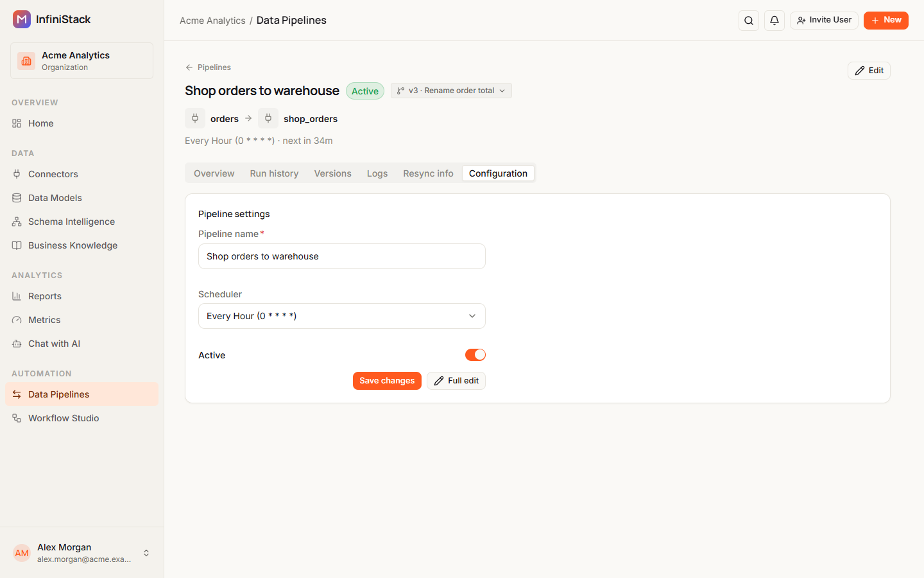Click the Chat with AI bot icon
Image resolution: width=924 pixels, height=578 pixels.
pos(17,344)
